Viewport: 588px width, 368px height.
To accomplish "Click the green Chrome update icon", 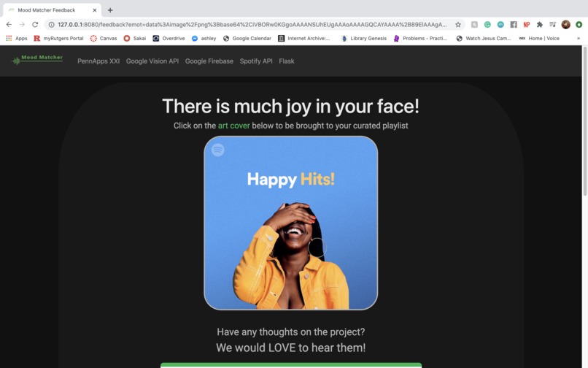I will 579,24.
